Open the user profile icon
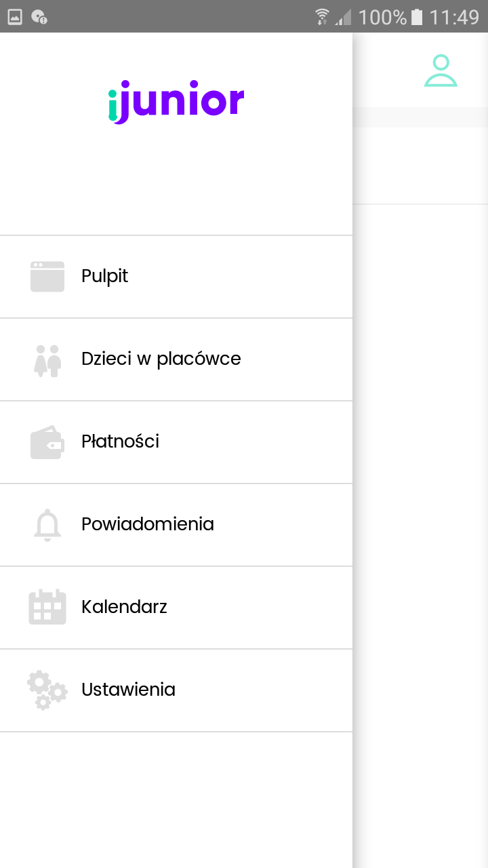The width and height of the screenshot is (488, 868). pos(441,71)
